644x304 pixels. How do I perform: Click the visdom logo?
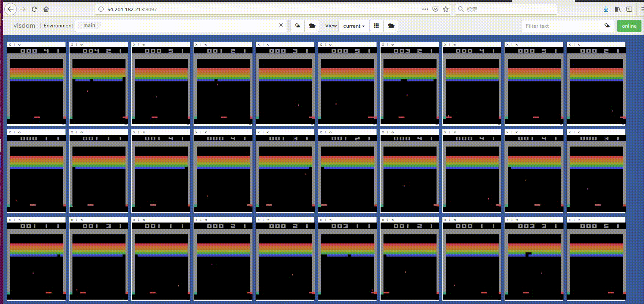(x=24, y=26)
